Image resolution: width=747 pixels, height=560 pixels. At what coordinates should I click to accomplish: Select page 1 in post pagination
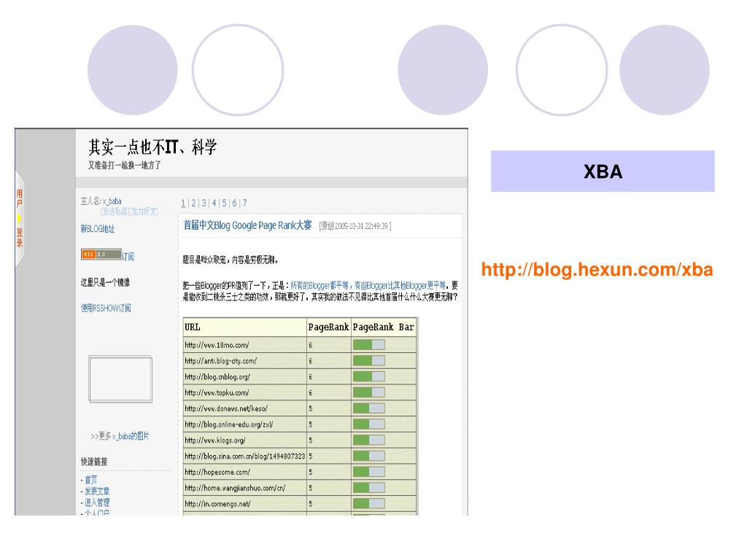pyautogui.click(x=183, y=203)
